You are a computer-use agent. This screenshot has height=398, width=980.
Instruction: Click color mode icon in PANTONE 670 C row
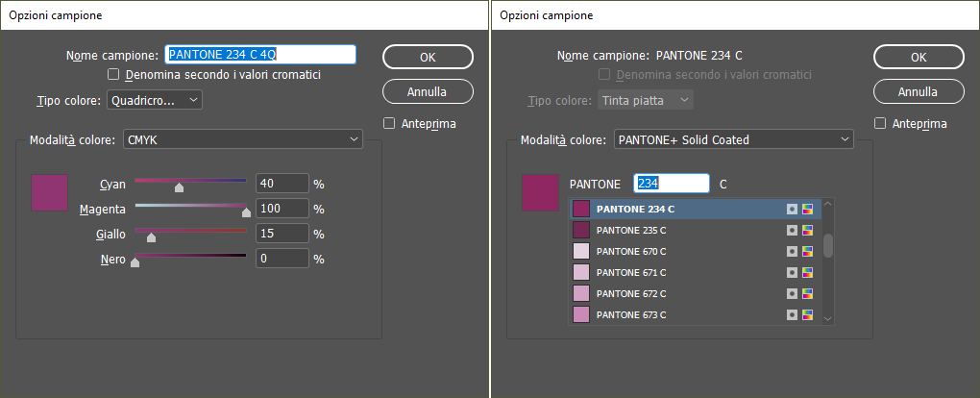pyautogui.click(x=807, y=252)
